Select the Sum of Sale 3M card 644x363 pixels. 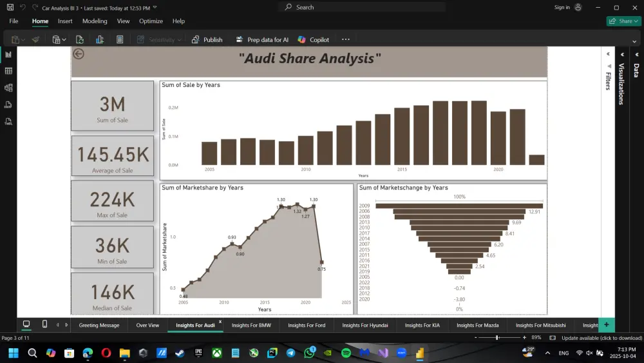tap(112, 106)
